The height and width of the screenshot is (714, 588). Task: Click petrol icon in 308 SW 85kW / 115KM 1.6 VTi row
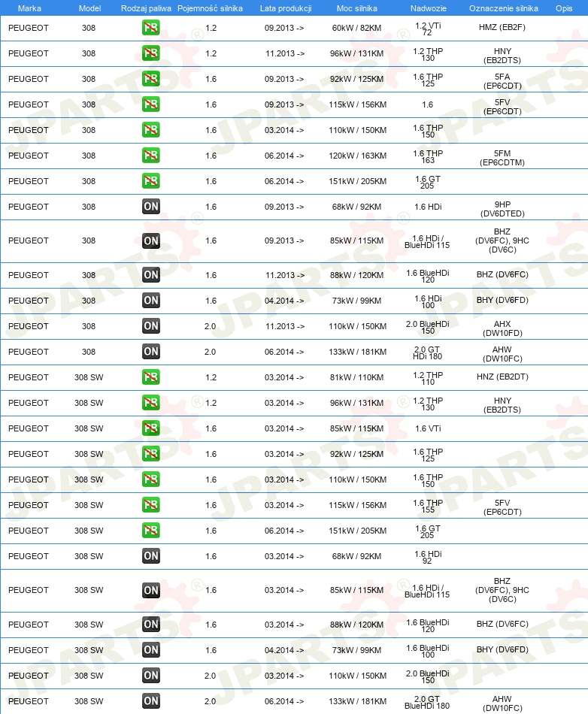pos(150,428)
